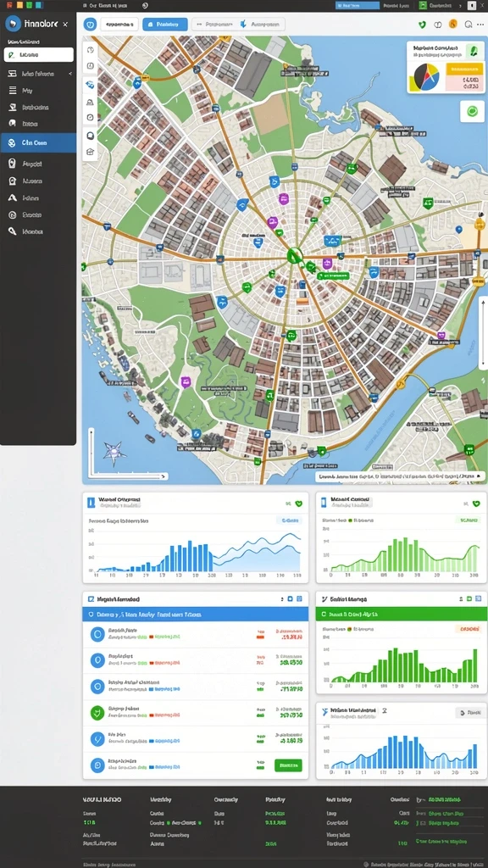The height and width of the screenshot is (868, 488).
Task: Click the vertical zoom slider on the map's right edge
Action: coord(483,332)
